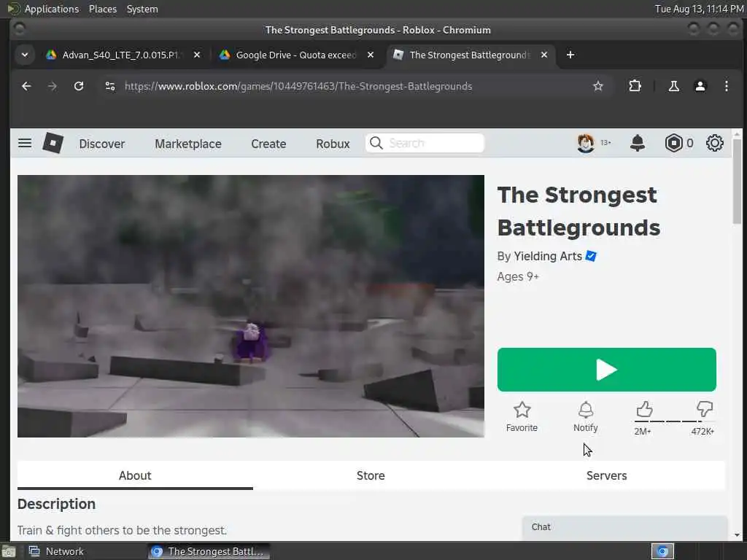Viewport: 747px width, 560px height.
Task: Open the user avatar profile icon
Action: (x=586, y=143)
